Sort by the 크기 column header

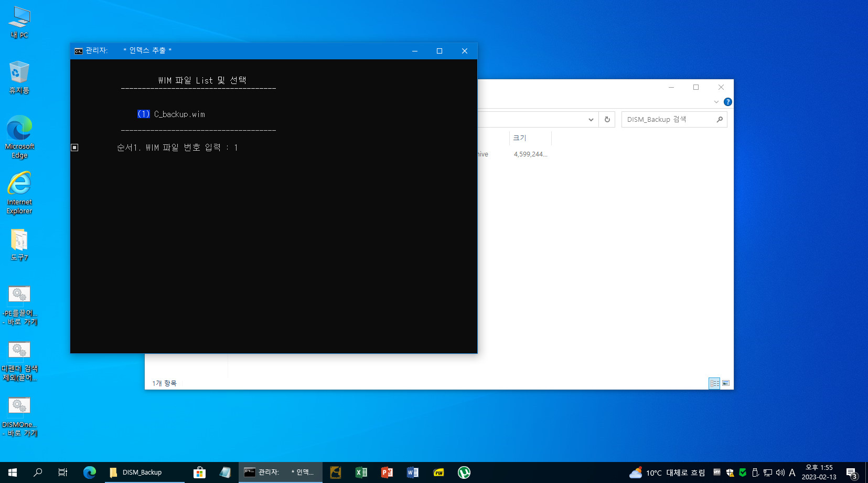tap(530, 138)
